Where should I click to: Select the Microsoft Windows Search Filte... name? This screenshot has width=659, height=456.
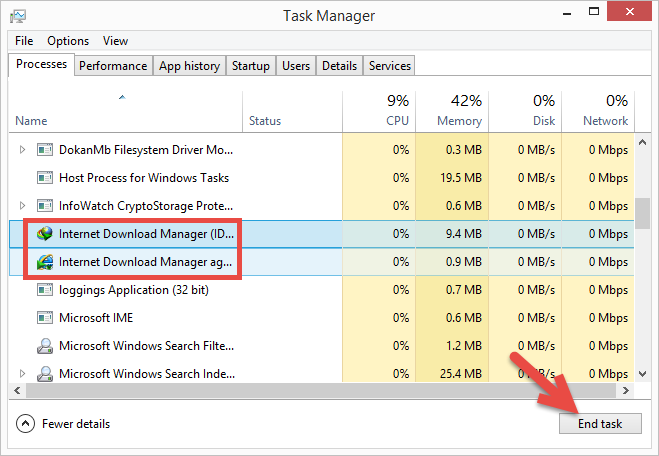(x=146, y=346)
